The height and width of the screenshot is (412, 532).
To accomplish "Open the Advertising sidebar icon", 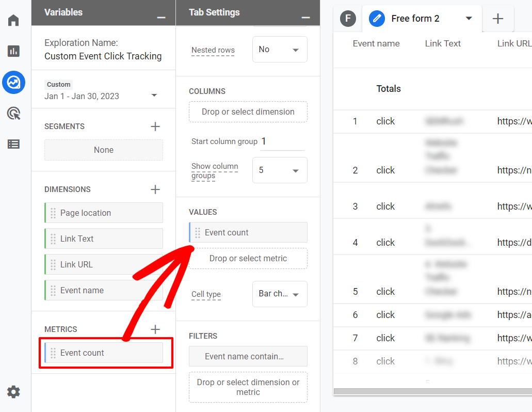I will pos(13,113).
